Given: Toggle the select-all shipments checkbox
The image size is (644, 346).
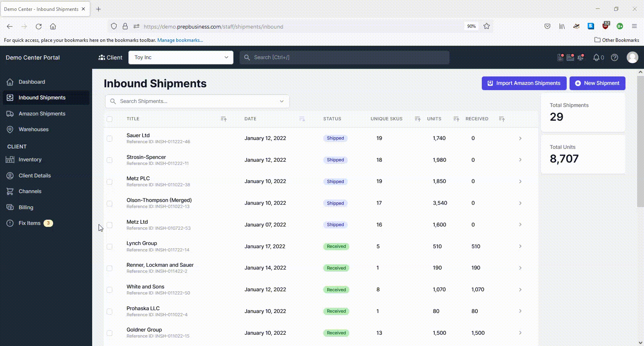Looking at the screenshot, I should pos(109,119).
